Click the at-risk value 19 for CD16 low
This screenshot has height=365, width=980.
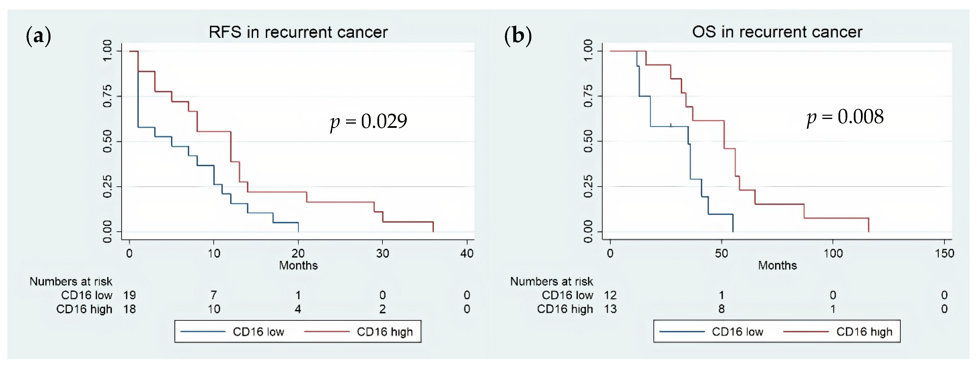tap(129, 295)
